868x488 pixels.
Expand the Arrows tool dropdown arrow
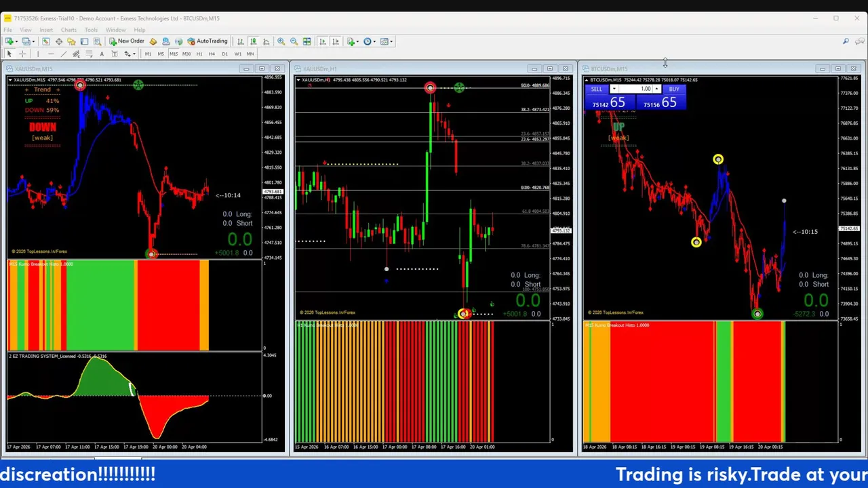pyautogui.click(x=134, y=54)
